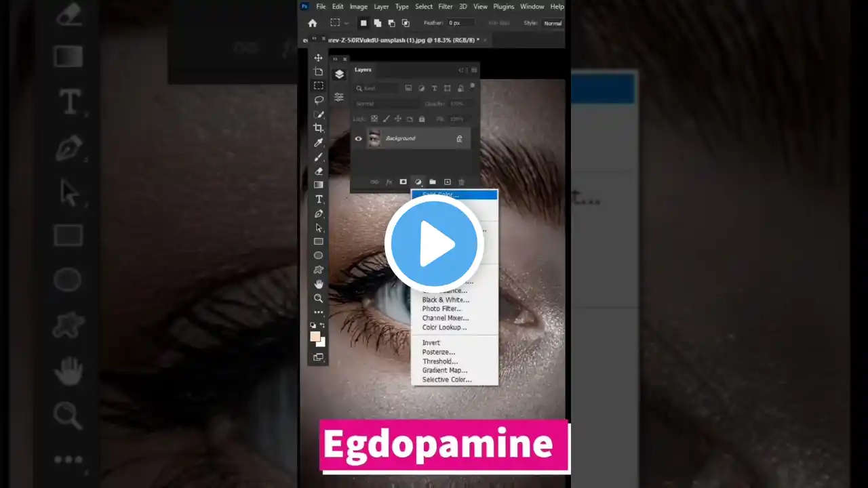Enable Add to selection mode
868x488 pixels.
point(378,23)
